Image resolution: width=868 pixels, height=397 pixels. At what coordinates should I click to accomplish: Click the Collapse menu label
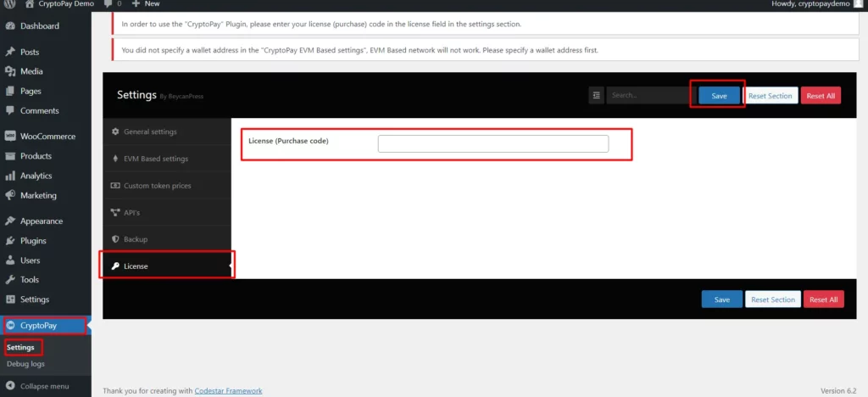pos(45,387)
